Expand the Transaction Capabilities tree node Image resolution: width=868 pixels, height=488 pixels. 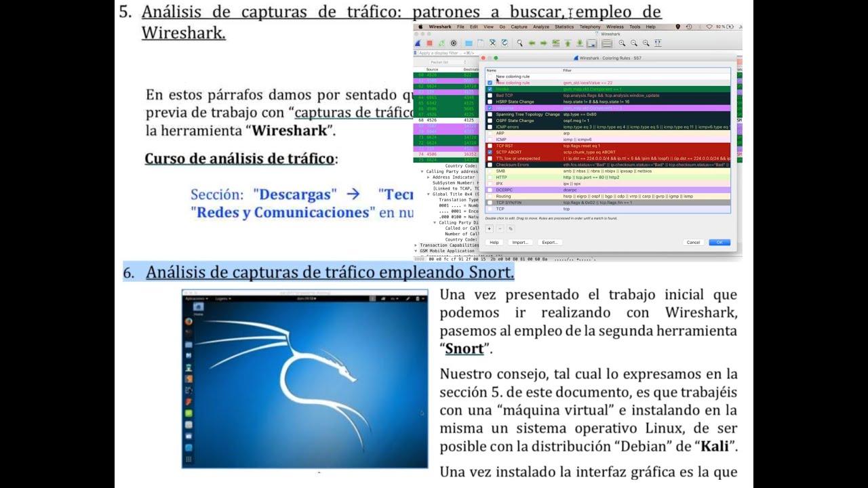[416, 245]
